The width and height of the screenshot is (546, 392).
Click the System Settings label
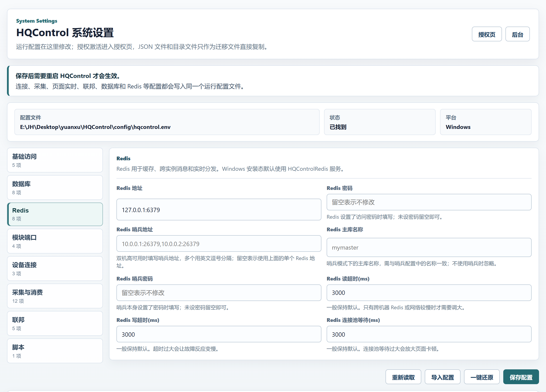click(37, 21)
